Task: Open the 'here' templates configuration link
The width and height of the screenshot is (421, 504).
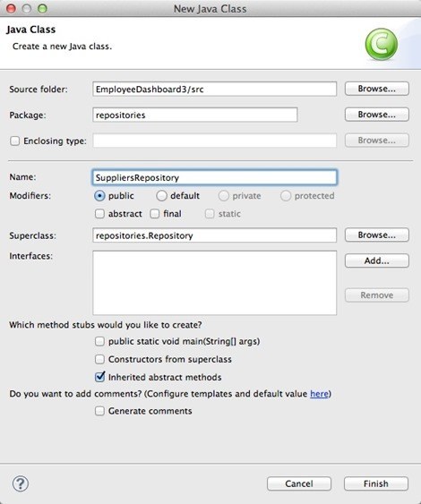Action: point(319,394)
